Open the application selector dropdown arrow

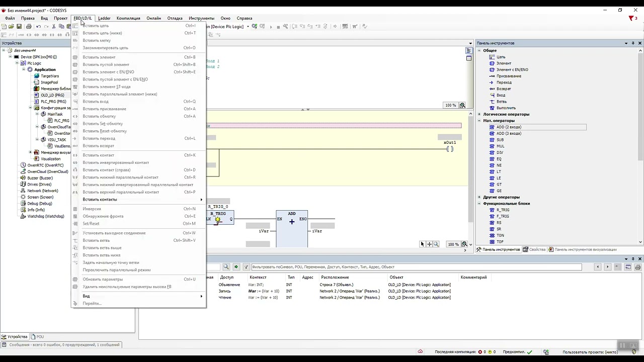248,26
